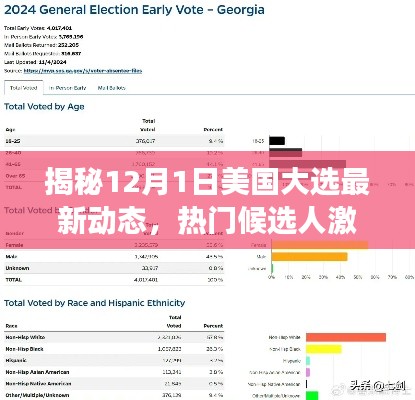Select the orange Female bar in the chart
The height and width of the screenshot is (400, 415).
pos(320,245)
